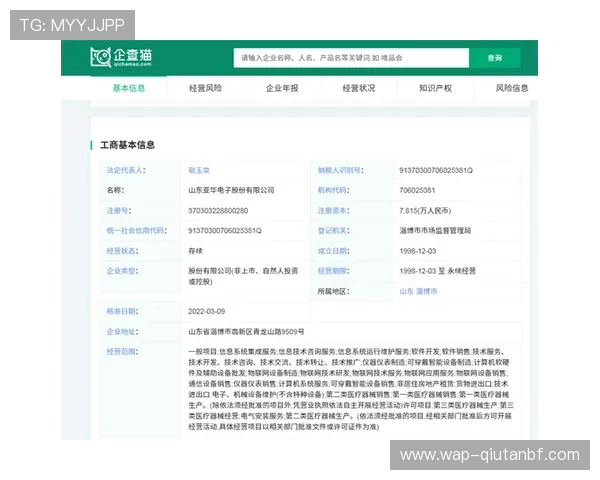Click the 注册资本 label

point(333,211)
